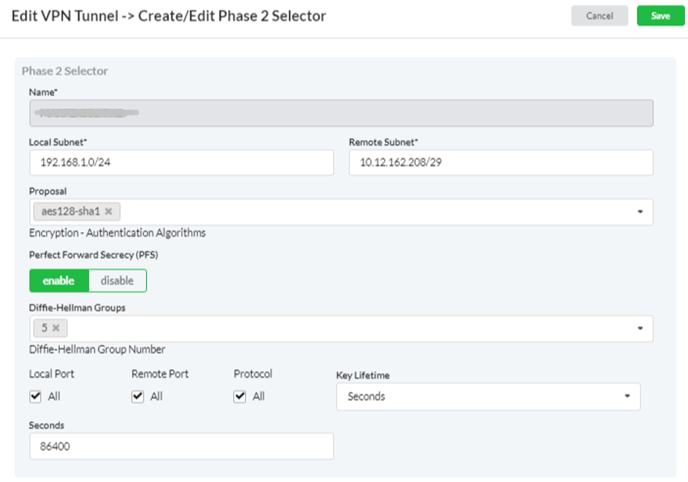Remove Diffie-Hellman group 5 tag
The image size is (688, 482).
tap(56, 328)
